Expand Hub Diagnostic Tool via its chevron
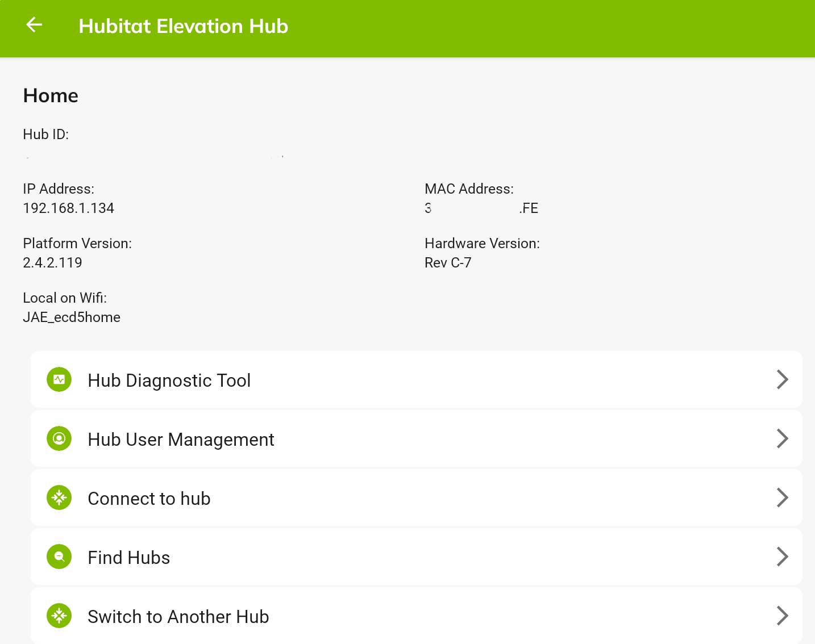The width and height of the screenshot is (815, 644). click(783, 379)
